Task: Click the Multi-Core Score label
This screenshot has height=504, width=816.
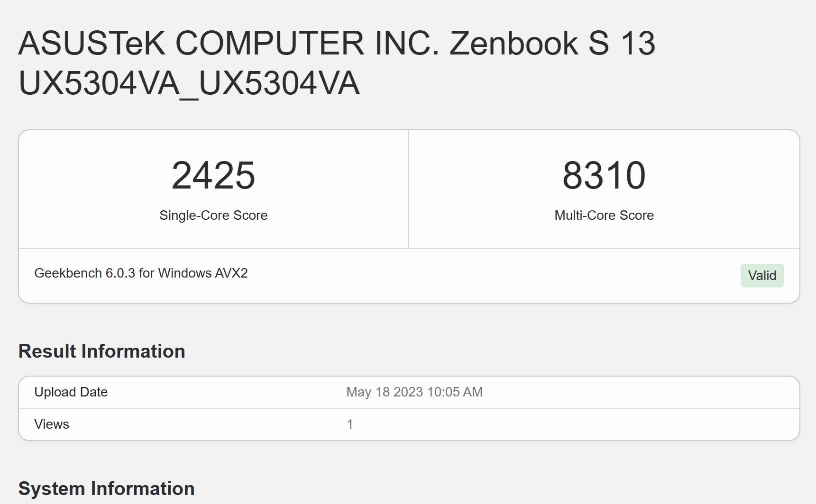Action: [603, 215]
